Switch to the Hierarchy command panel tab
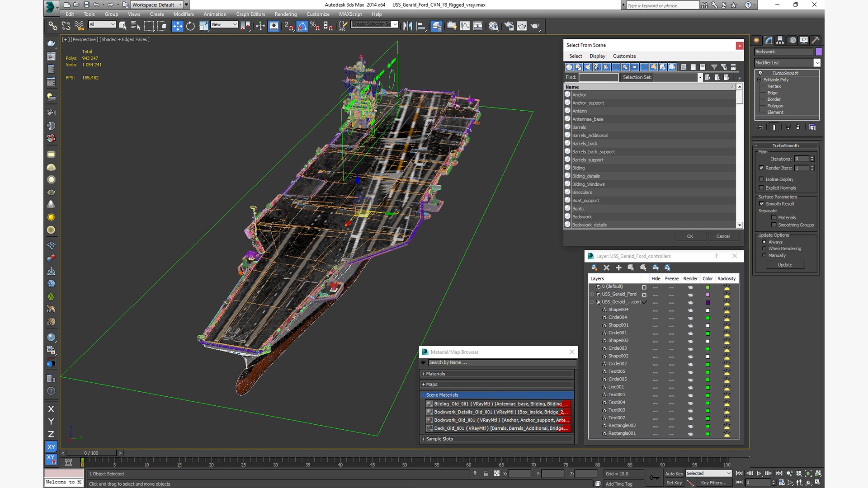The height and width of the screenshot is (488, 868). click(780, 40)
